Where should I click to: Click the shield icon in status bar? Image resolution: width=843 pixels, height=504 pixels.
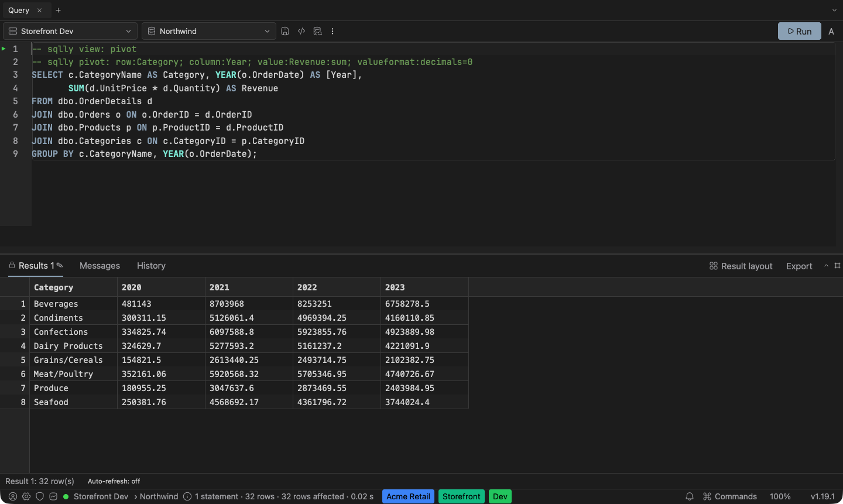pyautogui.click(x=40, y=496)
